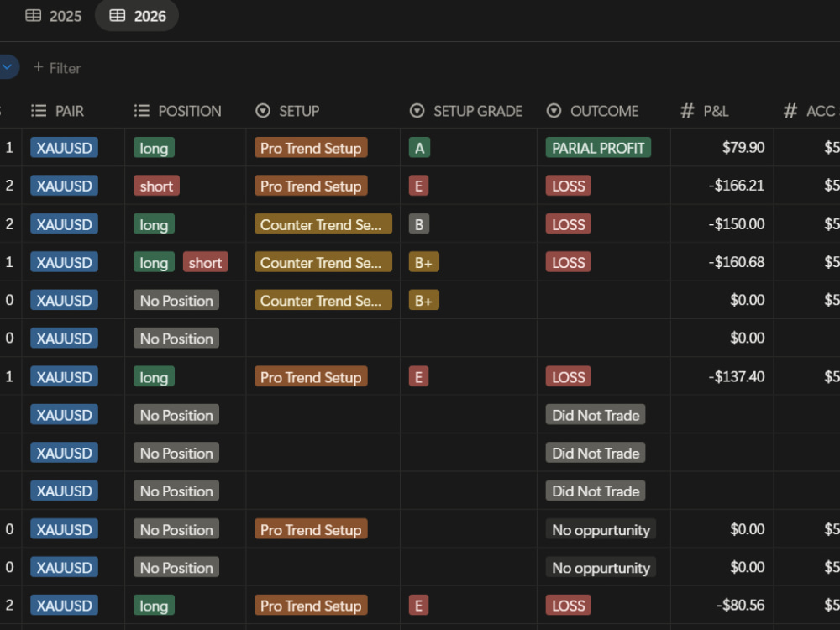
Task: Click the plus icon beside Filter
Action: [x=38, y=67]
